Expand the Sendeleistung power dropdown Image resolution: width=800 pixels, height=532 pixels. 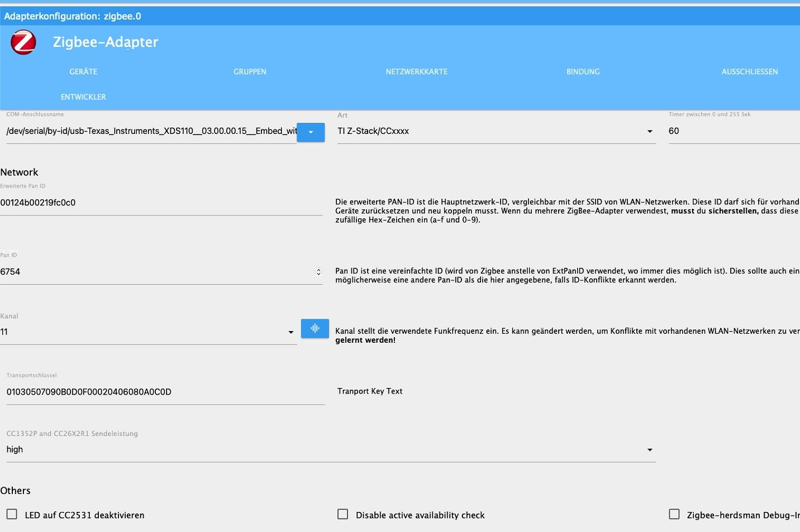click(x=331, y=450)
